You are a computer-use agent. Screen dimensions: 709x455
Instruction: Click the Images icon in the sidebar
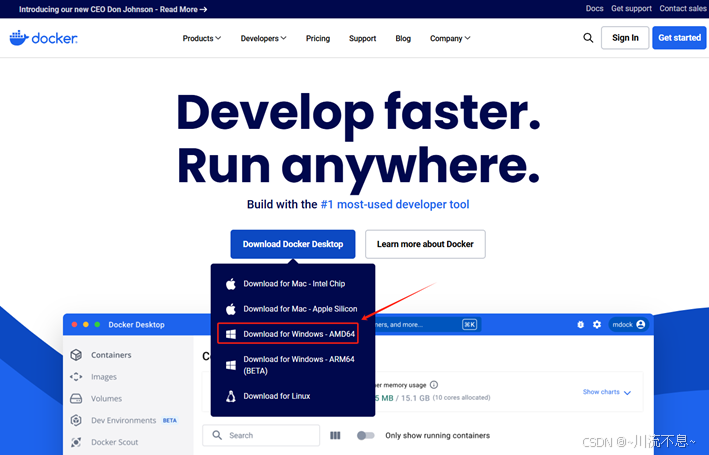click(x=76, y=377)
